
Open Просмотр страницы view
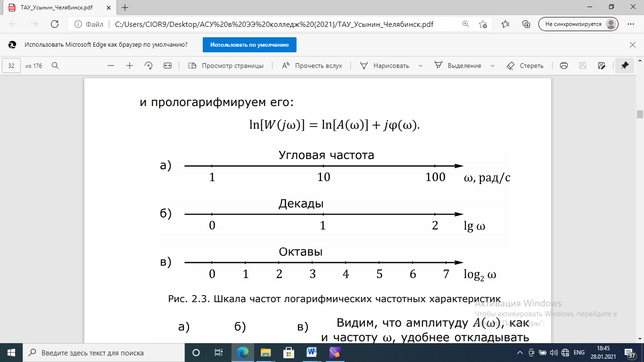click(x=226, y=66)
